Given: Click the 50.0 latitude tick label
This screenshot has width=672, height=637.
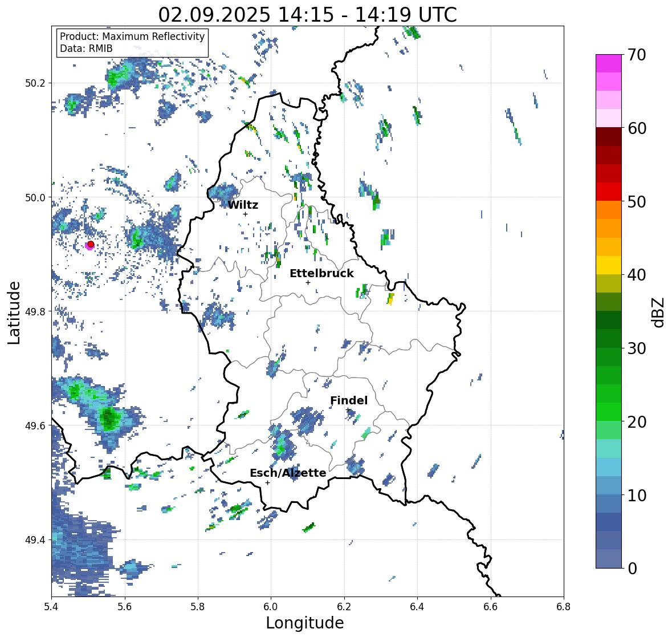Looking at the screenshot, I should tap(35, 197).
